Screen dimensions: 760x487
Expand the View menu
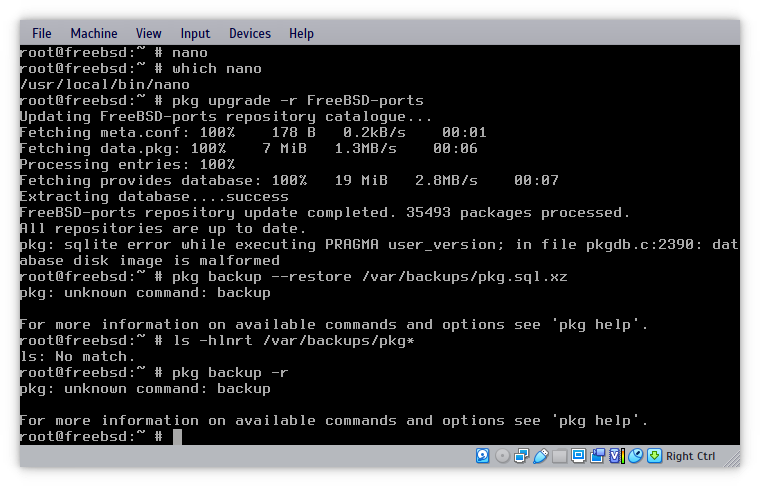point(148,33)
